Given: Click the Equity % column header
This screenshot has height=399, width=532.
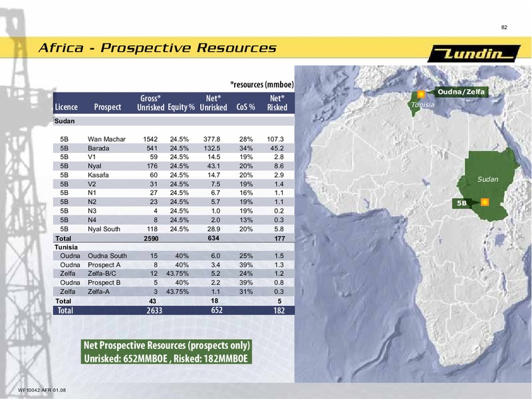Looking at the screenshot, I should point(181,107).
